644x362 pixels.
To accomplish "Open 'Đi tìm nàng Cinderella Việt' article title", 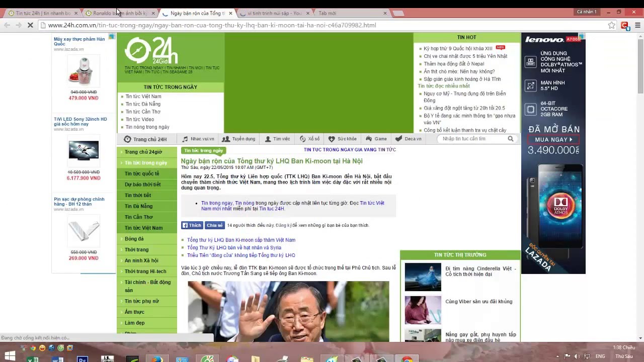I will pos(480,271).
